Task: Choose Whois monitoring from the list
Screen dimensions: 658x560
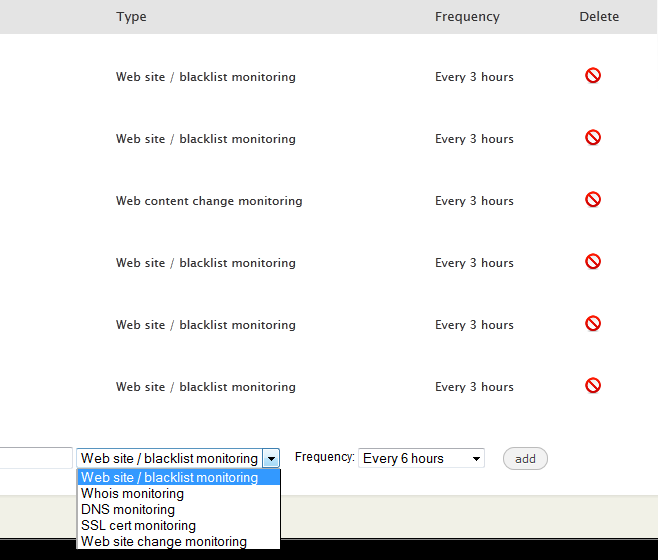Action: (x=178, y=493)
